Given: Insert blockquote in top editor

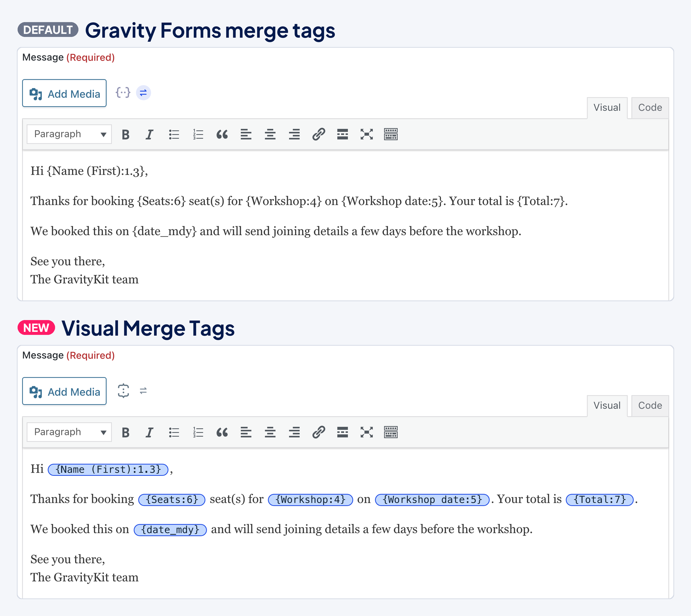Looking at the screenshot, I should pyautogui.click(x=222, y=134).
